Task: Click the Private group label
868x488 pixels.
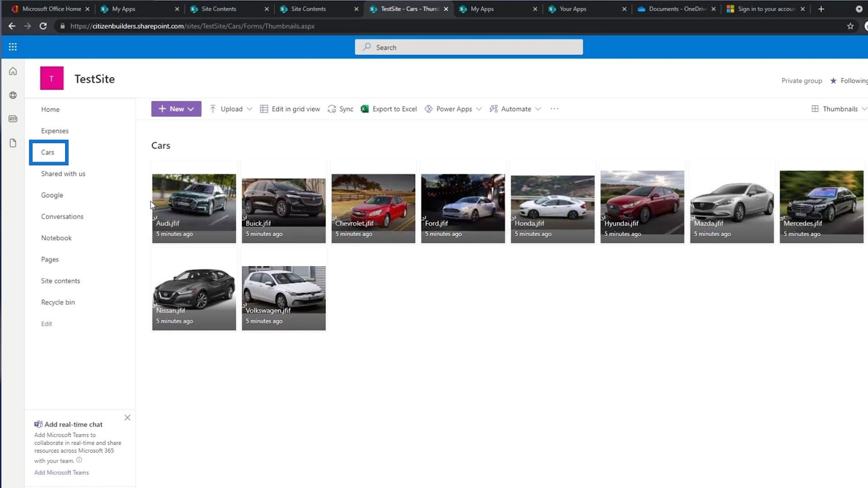Action: point(802,81)
